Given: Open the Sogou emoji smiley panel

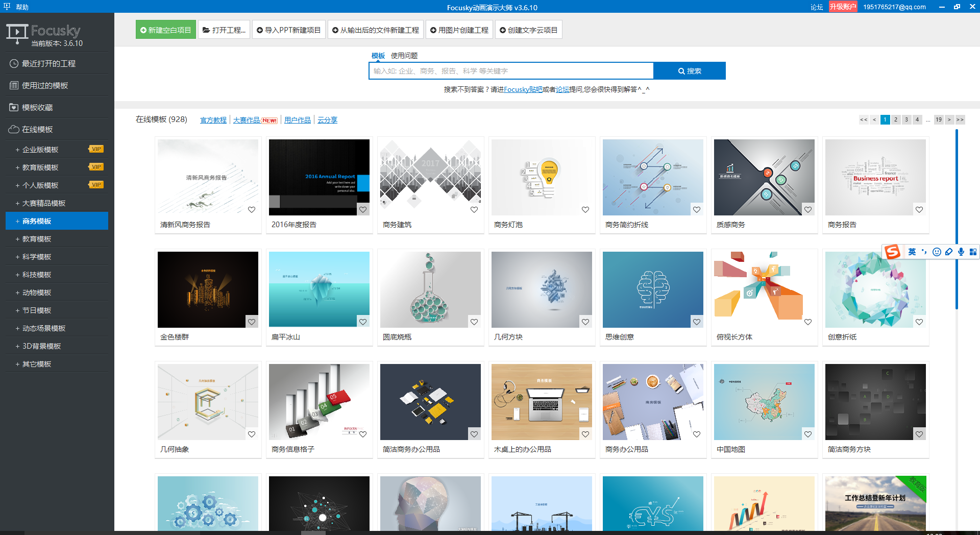Looking at the screenshot, I should tap(937, 252).
